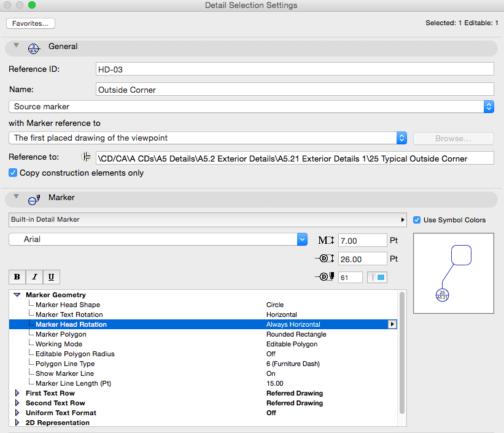Click the General panel detail icon

(34, 49)
